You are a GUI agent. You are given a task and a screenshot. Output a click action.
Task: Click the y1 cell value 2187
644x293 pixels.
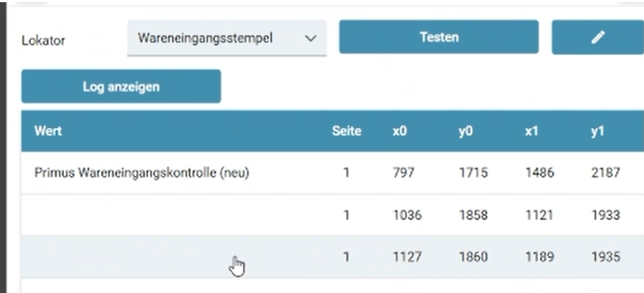[605, 173]
